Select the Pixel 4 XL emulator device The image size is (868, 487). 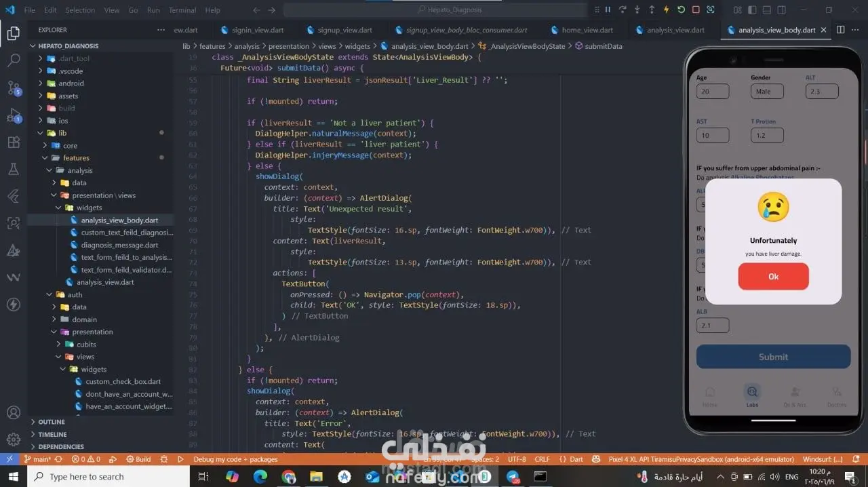[701, 459]
